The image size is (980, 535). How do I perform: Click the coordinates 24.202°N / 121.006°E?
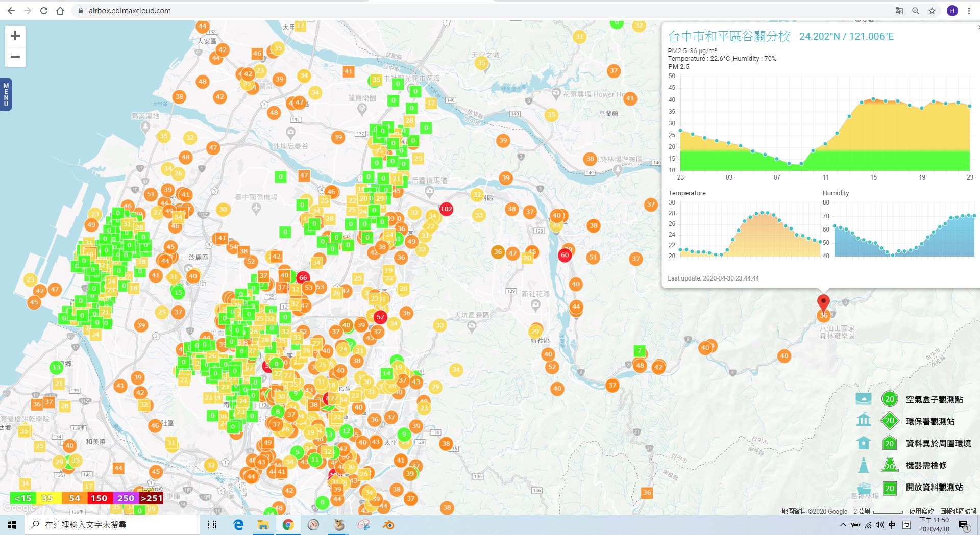click(x=846, y=36)
